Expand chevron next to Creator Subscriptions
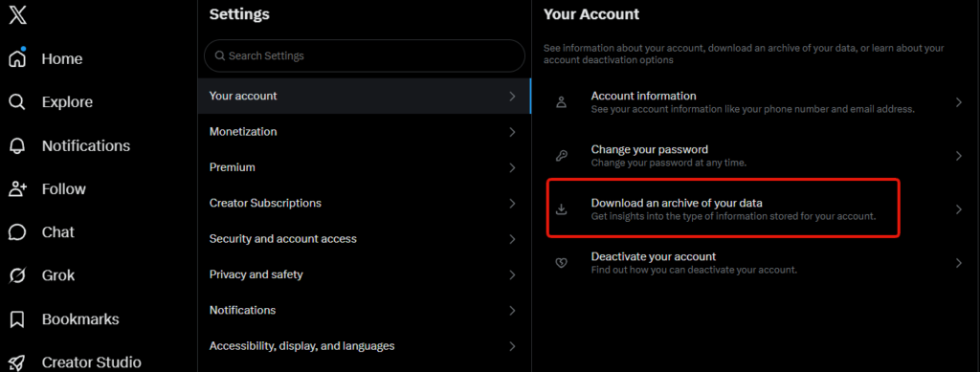The width and height of the screenshot is (980, 372). 513,204
